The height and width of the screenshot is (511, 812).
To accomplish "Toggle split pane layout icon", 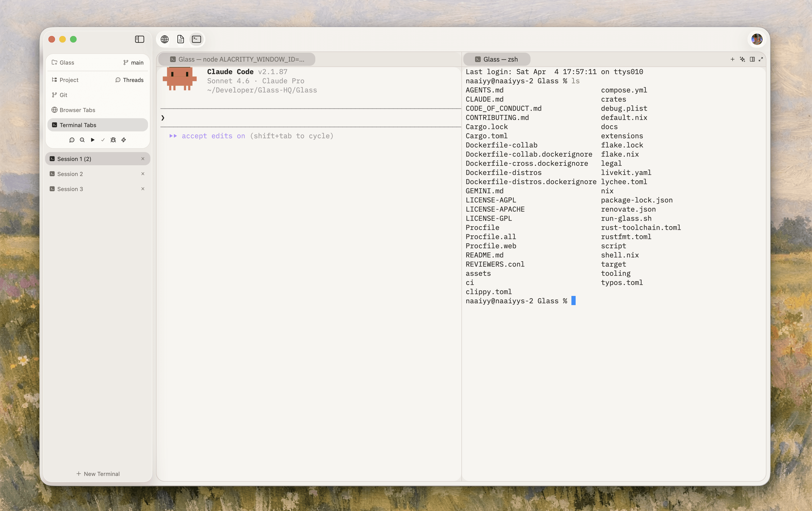I will tap(752, 59).
